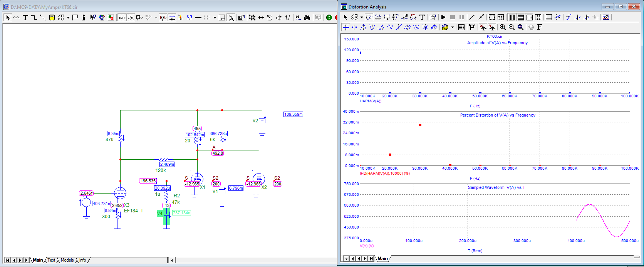Select the Text mode tool in schematic toolbar
Screen dimensions: 644x267
tap(25, 18)
